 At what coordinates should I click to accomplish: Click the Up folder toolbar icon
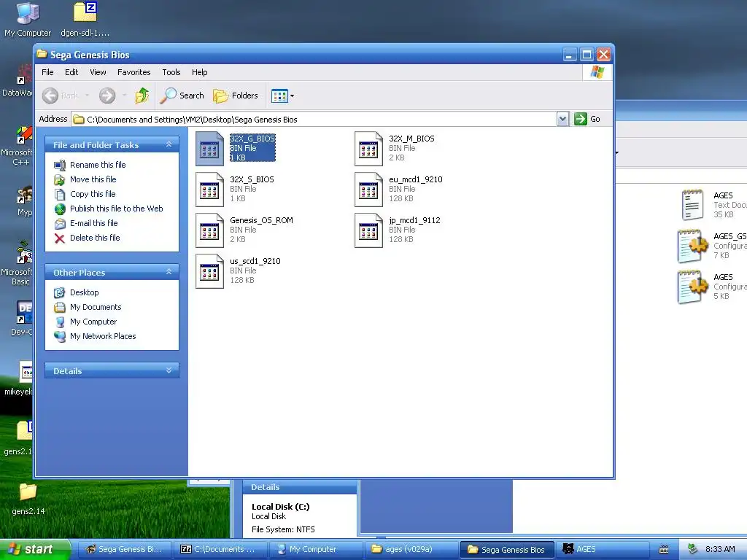point(142,96)
